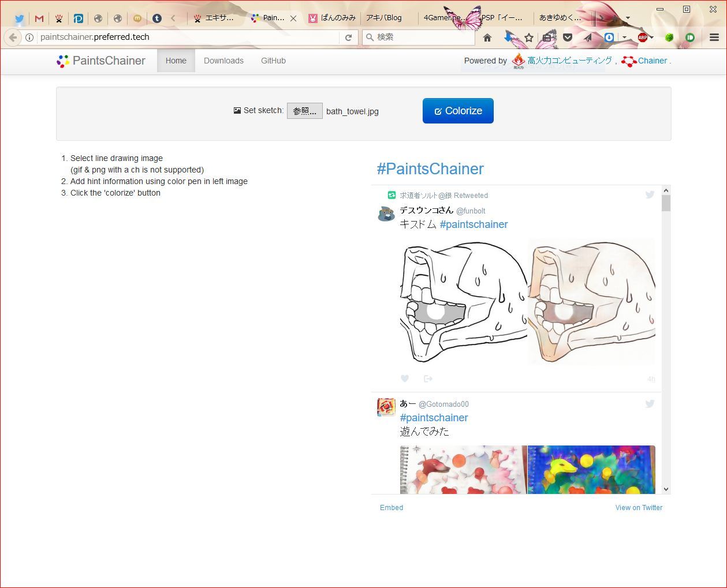Open the black-and-white line sketch image
This screenshot has width=727, height=588.
463,301
